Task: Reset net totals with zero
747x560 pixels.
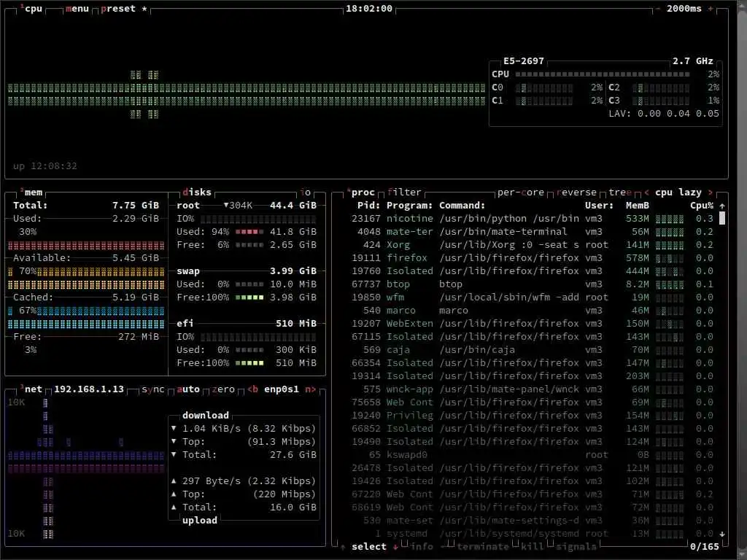Action: (x=223, y=389)
